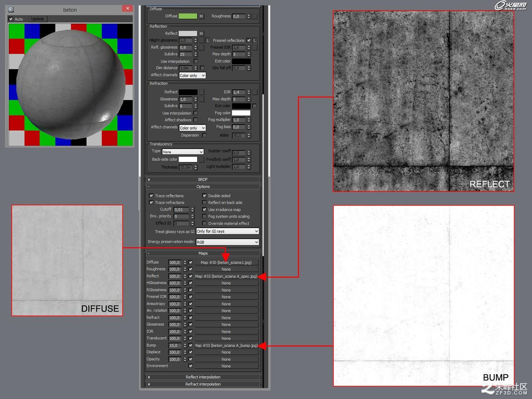Open the Bump map beton_sciana A_bump.jpg slot

point(226,345)
